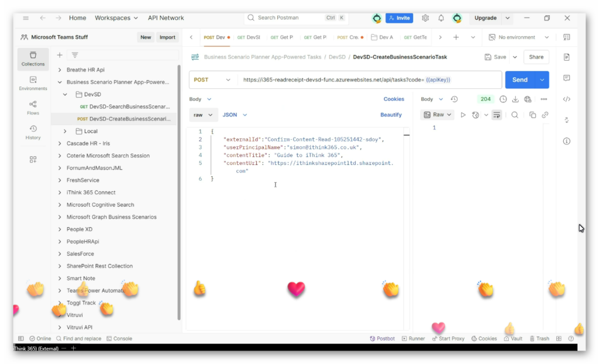The image size is (599, 364).
Task: Open the History sidebar panel
Action: coord(33,132)
